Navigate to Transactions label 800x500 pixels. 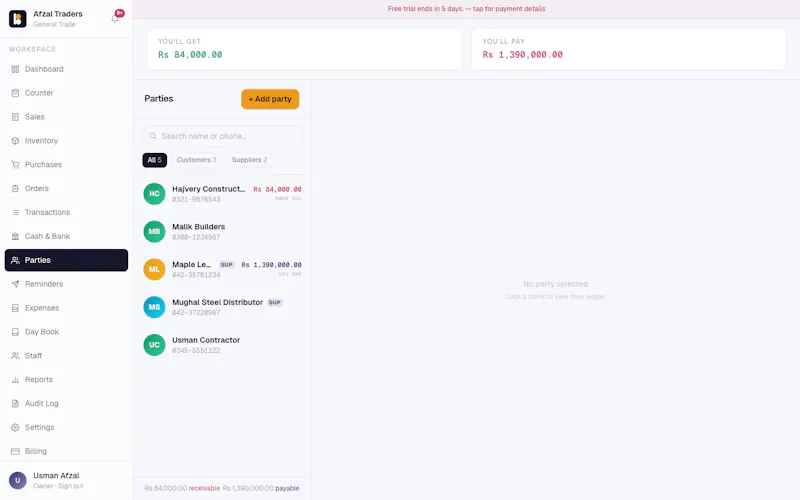click(47, 212)
